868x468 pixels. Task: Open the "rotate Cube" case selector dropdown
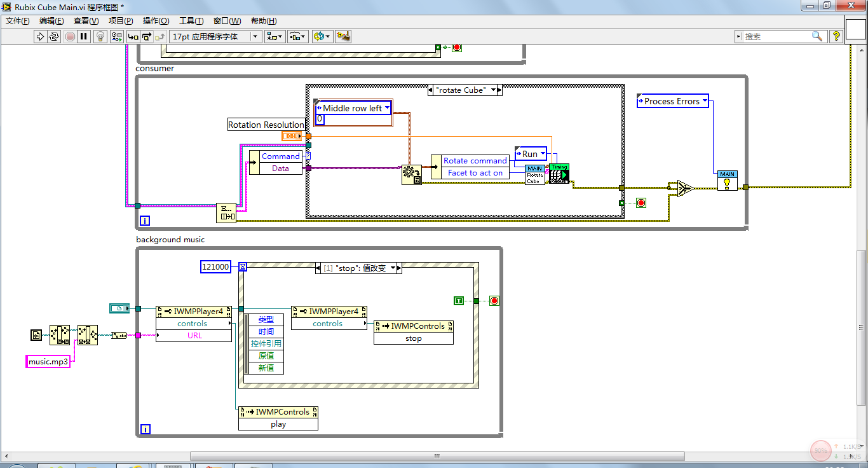[x=492, y=90]
